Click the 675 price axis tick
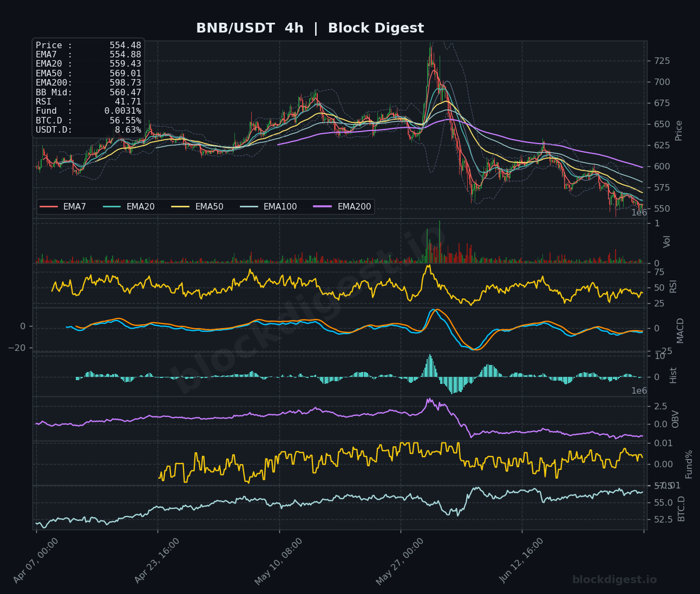The height and width of the screenshot is (594, 700). click(662, 103)
